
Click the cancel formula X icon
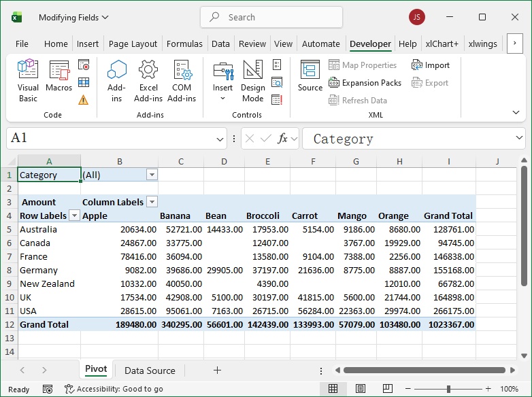(x=250, y=138)
